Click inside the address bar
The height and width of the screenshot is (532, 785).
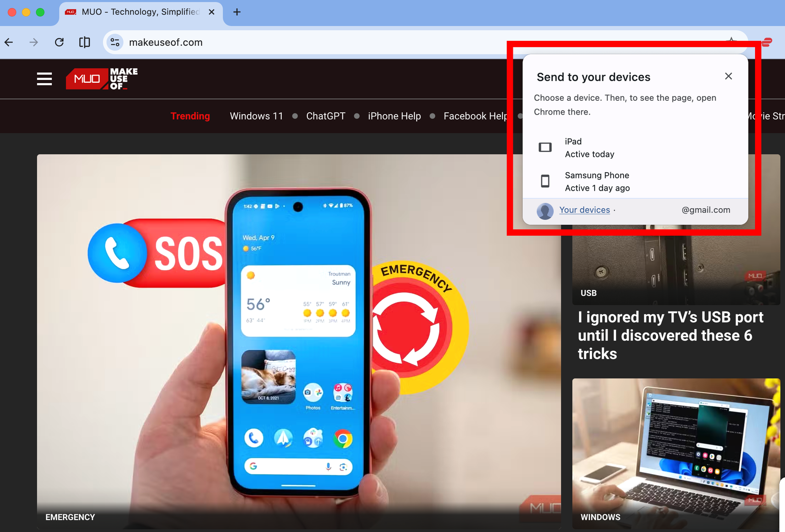point(285,42)
